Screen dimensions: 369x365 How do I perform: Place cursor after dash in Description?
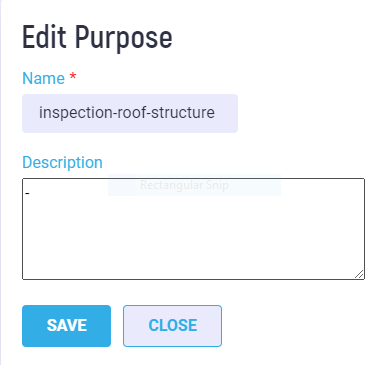tap(30, 193)
